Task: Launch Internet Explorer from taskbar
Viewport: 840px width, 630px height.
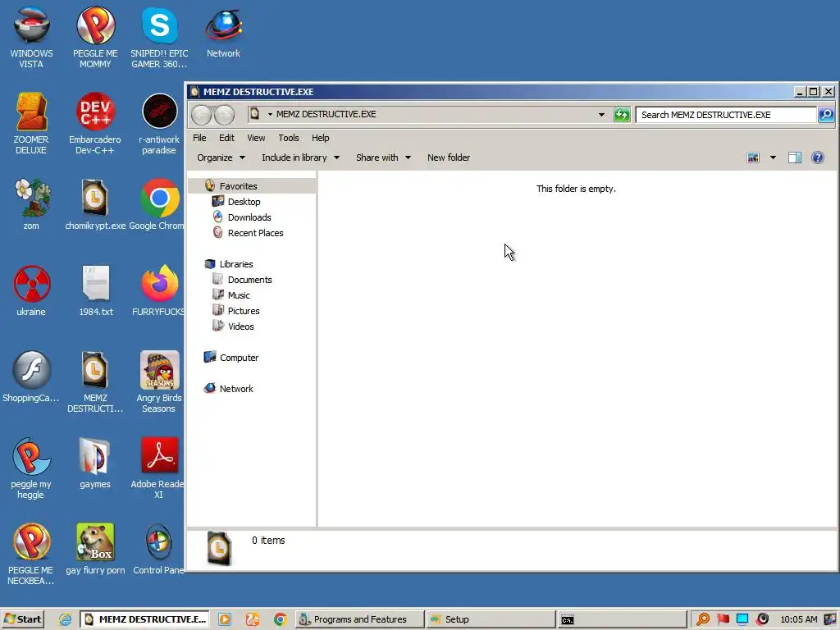Action: pos(65,619)
